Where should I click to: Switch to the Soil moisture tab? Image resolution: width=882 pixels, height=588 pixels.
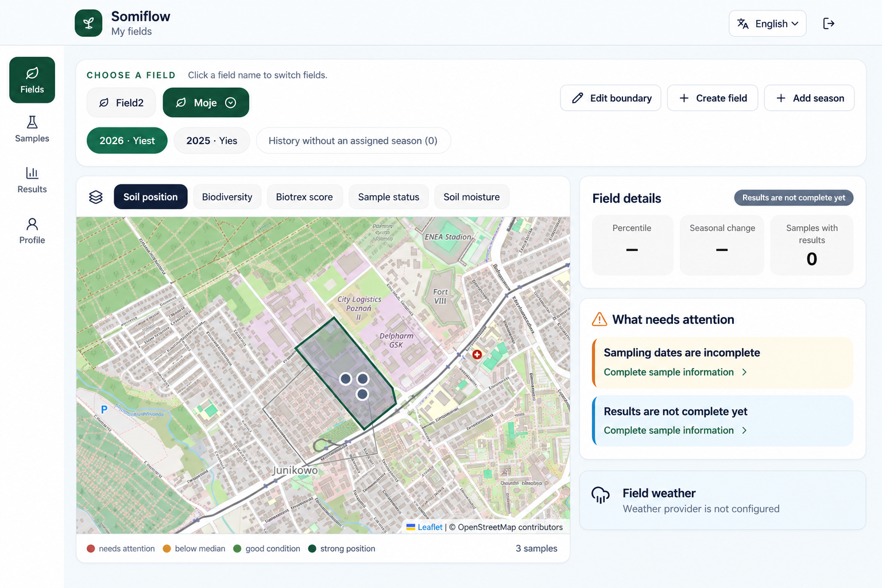(x=471, y=197)
